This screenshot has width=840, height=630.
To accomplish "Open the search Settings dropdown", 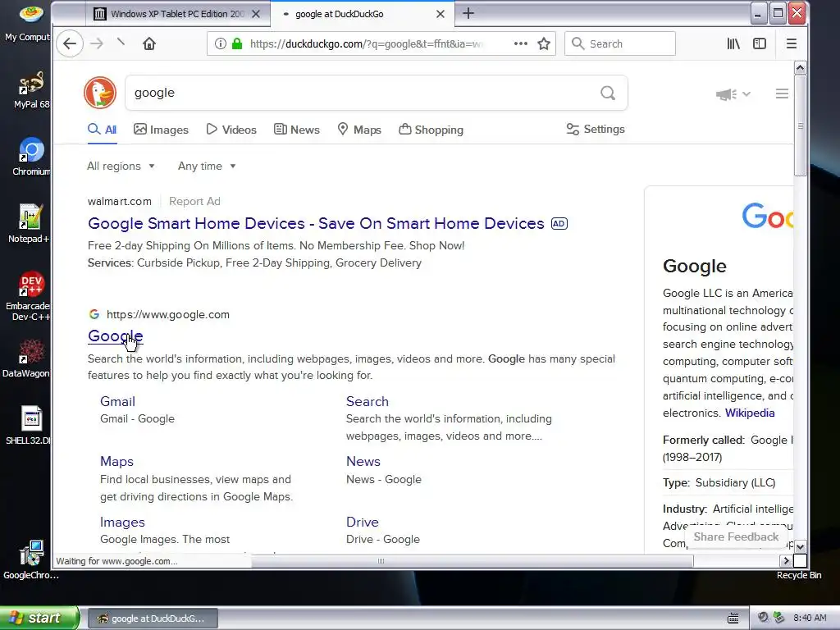I will (596, 129).
